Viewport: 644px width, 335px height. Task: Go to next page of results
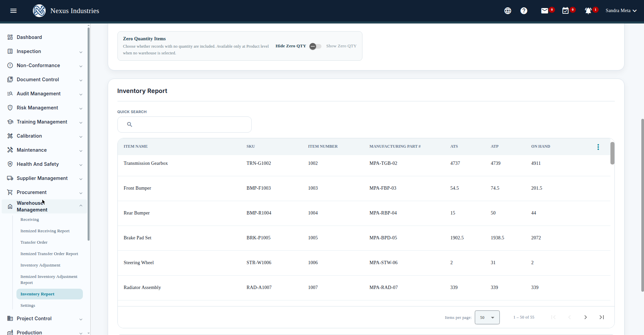(x=586, y=317)
